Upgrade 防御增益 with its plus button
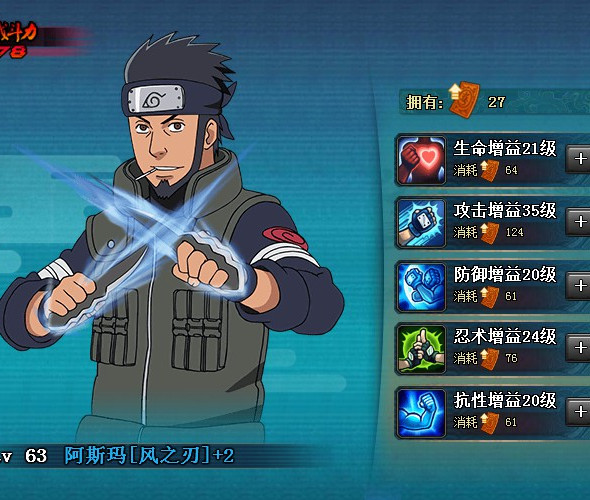Screen dimensions: 590x500 pyautogui.click(x=579, y=286)
